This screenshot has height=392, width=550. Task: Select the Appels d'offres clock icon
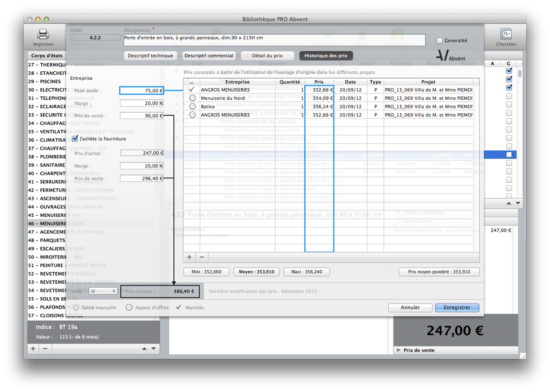pos(129,307)
